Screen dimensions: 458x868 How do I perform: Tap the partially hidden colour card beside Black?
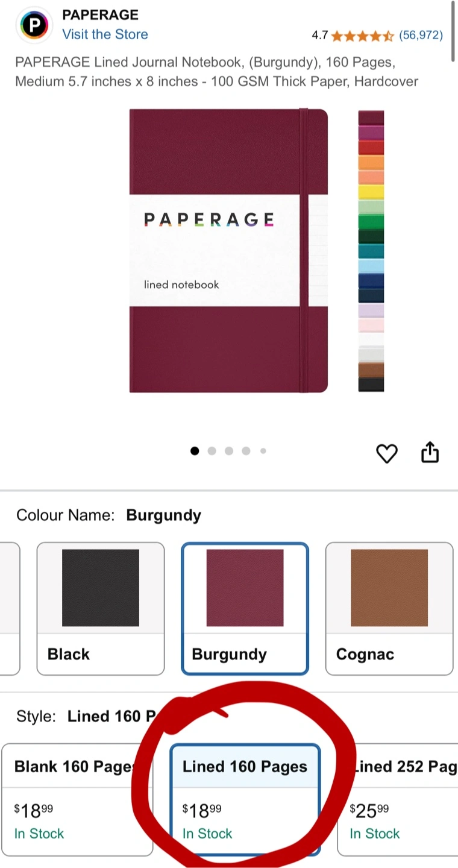pos(10,609)
